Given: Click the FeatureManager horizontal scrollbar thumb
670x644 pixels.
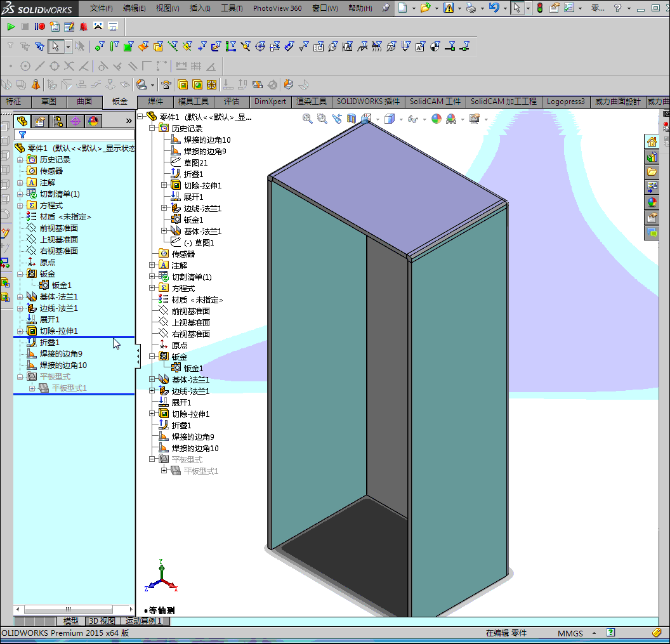Looking at the screenshot, I should pyautogui.click(x=69, y=609).
